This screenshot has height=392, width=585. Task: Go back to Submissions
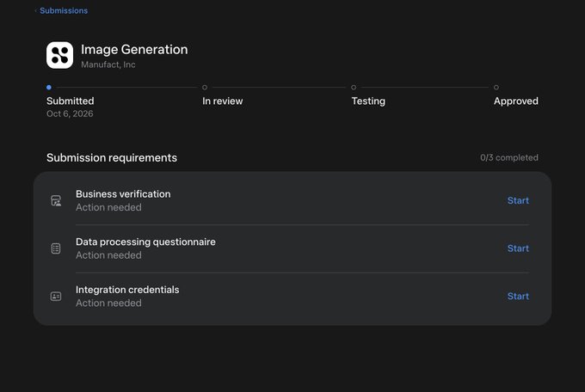[x=62, y=10]
